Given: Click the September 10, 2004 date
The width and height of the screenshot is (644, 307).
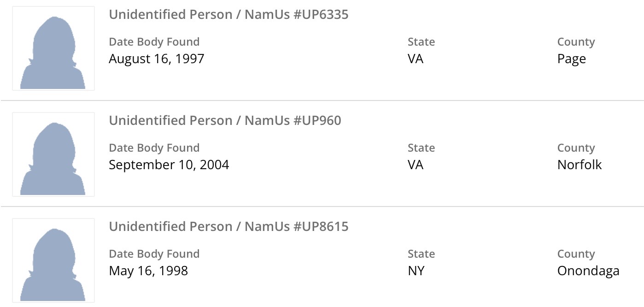Looking at the screenshot, I should tap(169, 165).
